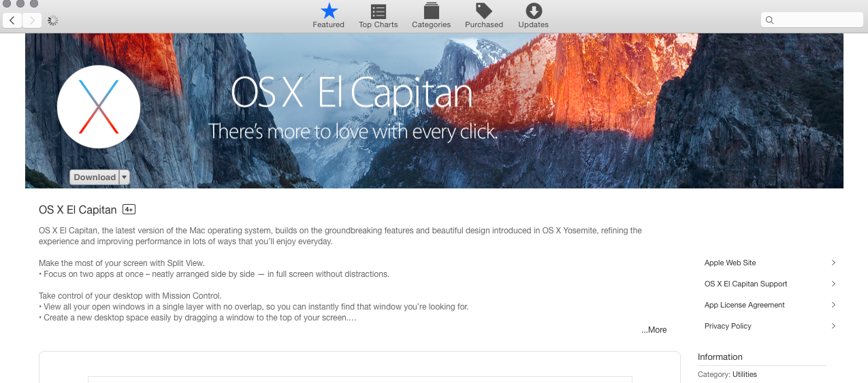Click the chevron beside OS X El Capitan Support
This screenshot has width=868, height=383.
tap(833, 284)
